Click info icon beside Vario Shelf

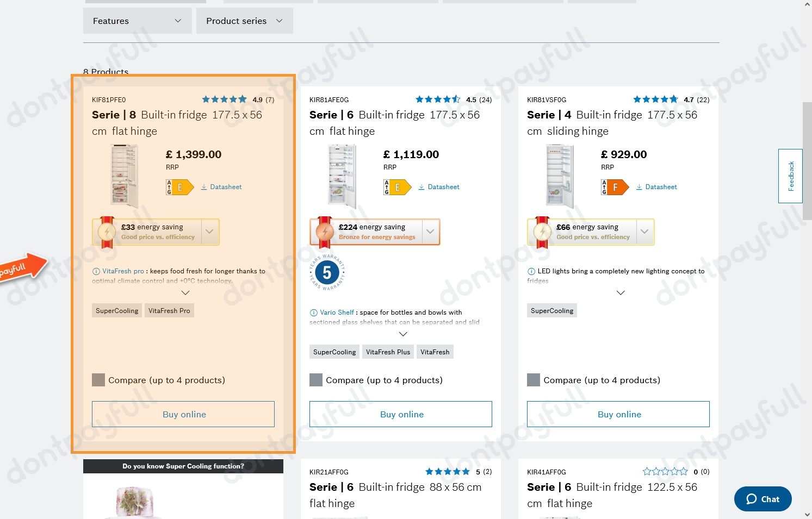(x=314, y=312)
